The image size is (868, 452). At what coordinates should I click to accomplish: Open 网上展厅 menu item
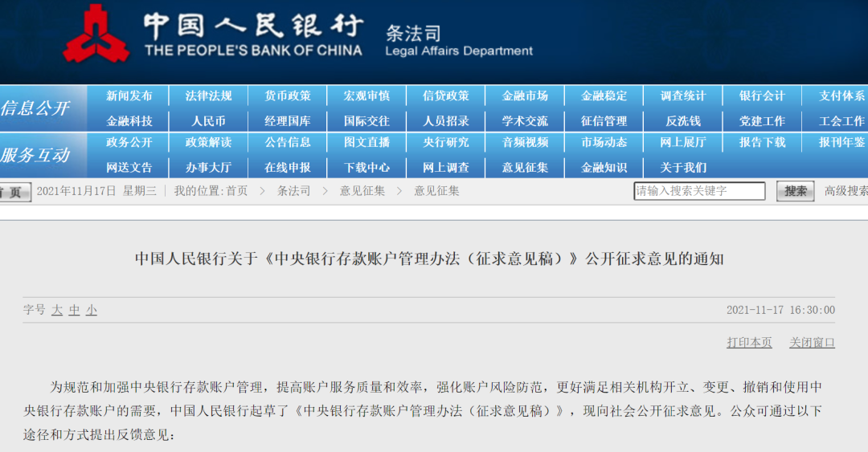click(x=683, y=142)
